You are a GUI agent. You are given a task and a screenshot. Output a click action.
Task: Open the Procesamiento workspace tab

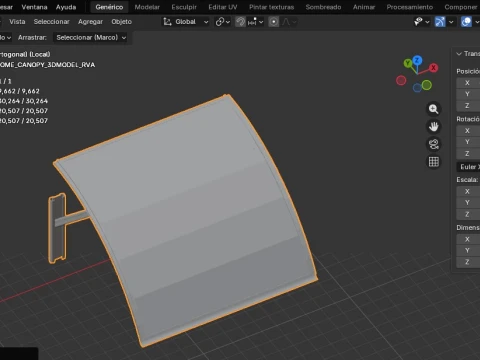(410, 7)
